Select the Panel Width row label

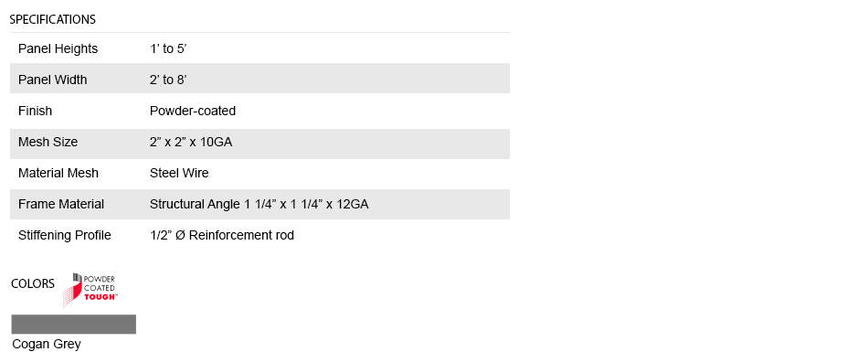pos(53,80)
